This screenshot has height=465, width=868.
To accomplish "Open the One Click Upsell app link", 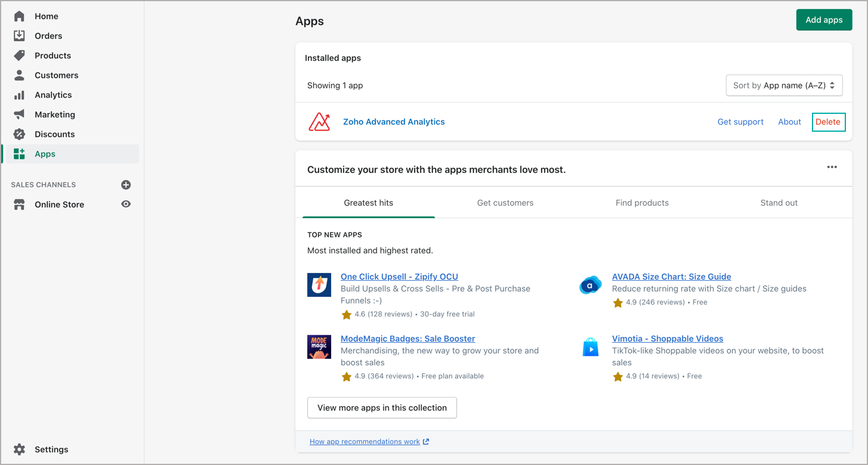I will point(399,277).
